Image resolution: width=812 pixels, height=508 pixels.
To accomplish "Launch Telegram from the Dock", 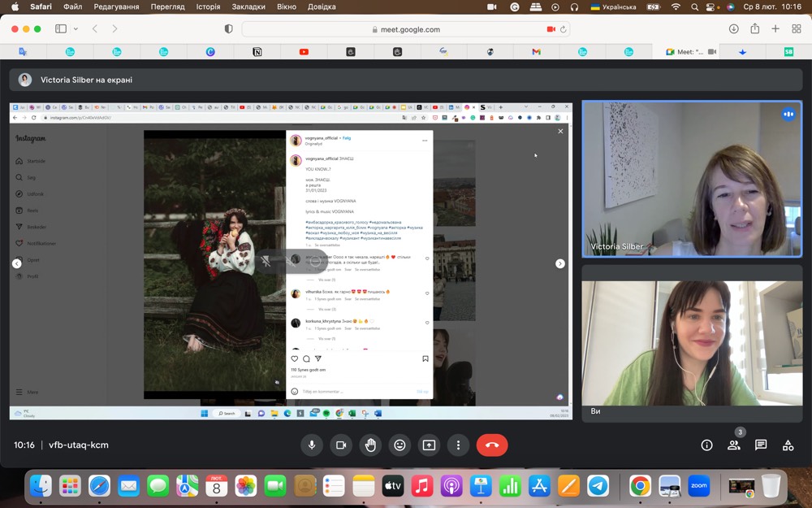I will (598, 486).
